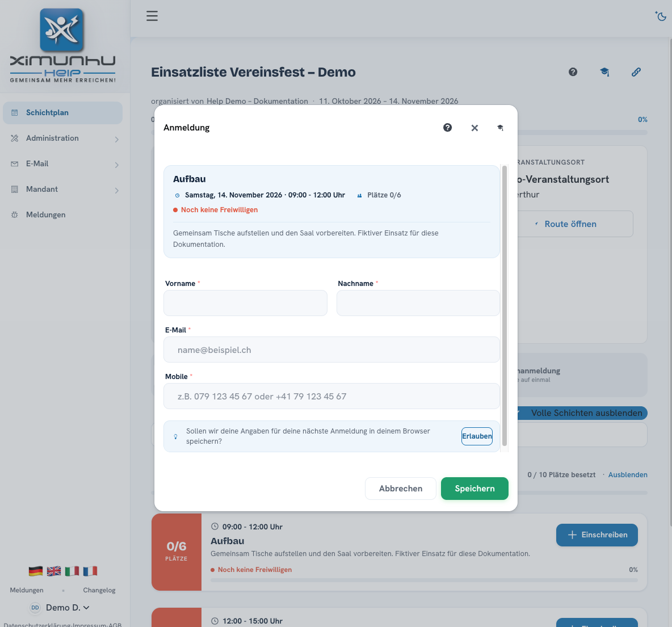This screenshot has height=627, width=672.
Task: Click 'Noch keine Freiwilligen' in dialog
Action: 219,209
